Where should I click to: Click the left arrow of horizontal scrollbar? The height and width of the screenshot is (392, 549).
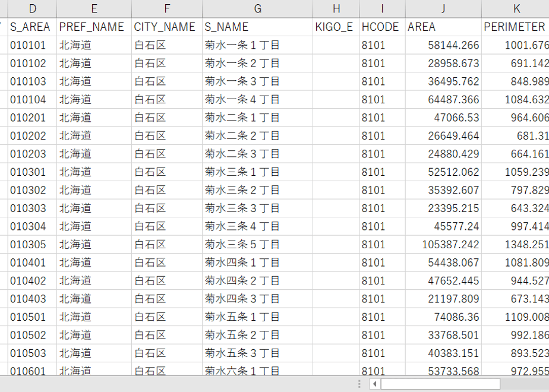coord(375,384)
